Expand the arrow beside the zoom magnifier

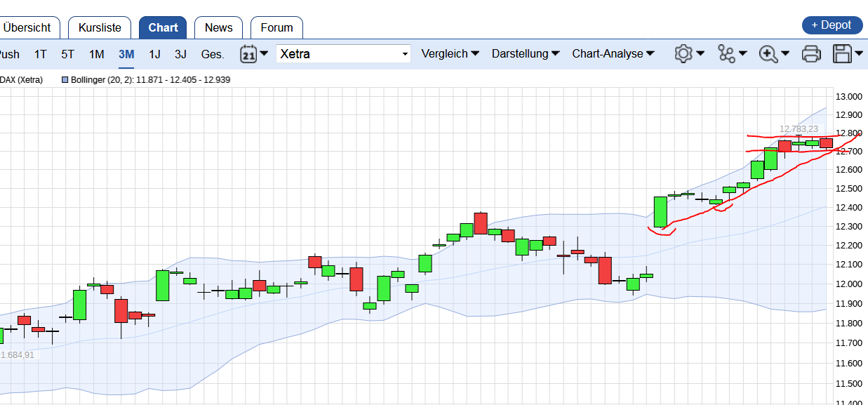tap(785, 54)
